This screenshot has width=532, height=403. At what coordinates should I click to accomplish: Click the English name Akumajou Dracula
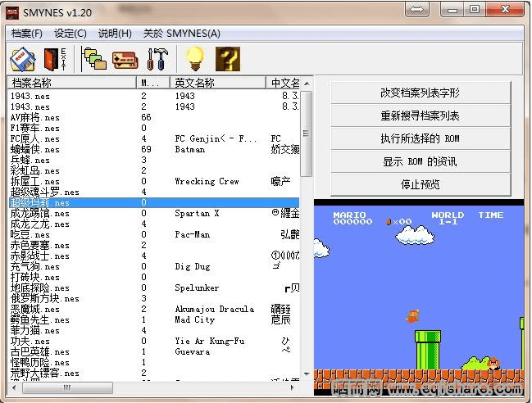(x=215, y=309)
